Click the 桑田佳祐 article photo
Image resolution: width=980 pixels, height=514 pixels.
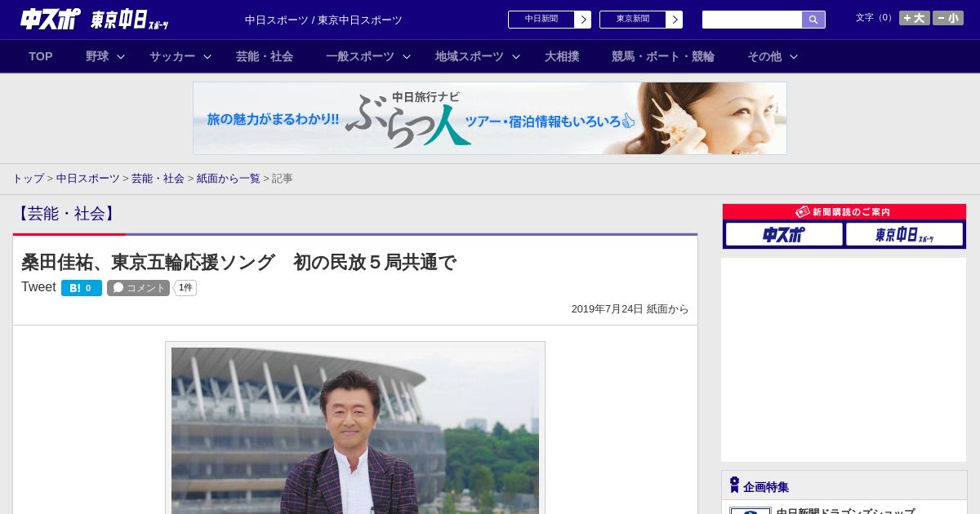click(355, 430)
